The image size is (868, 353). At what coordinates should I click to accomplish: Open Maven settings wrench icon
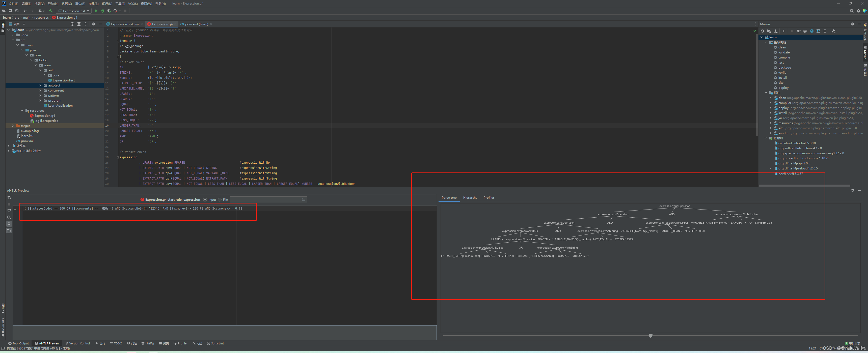833,31
